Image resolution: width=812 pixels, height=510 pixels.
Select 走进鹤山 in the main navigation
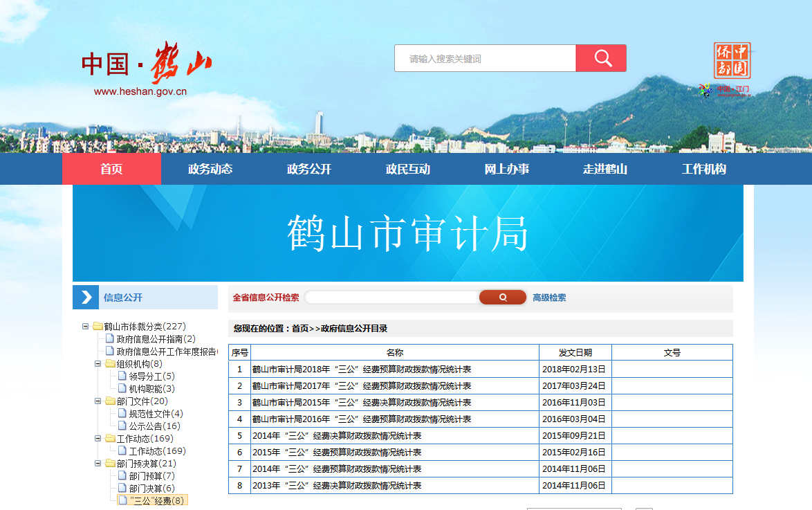605,170
